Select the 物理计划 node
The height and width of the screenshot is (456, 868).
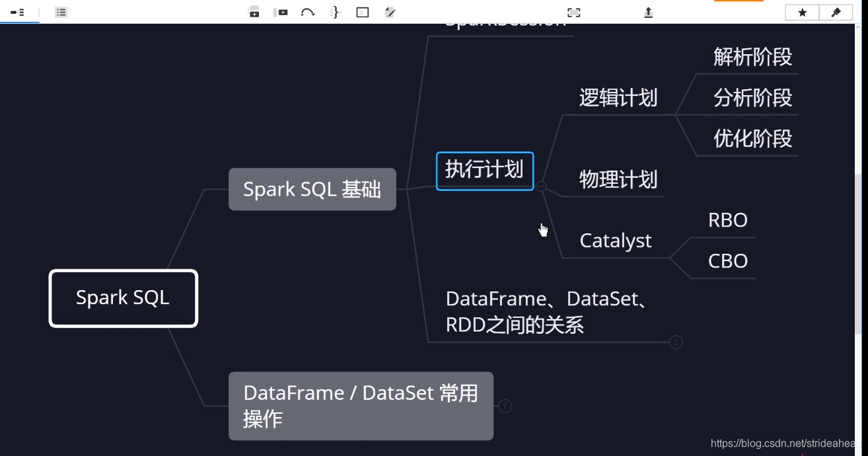(618, 180)
